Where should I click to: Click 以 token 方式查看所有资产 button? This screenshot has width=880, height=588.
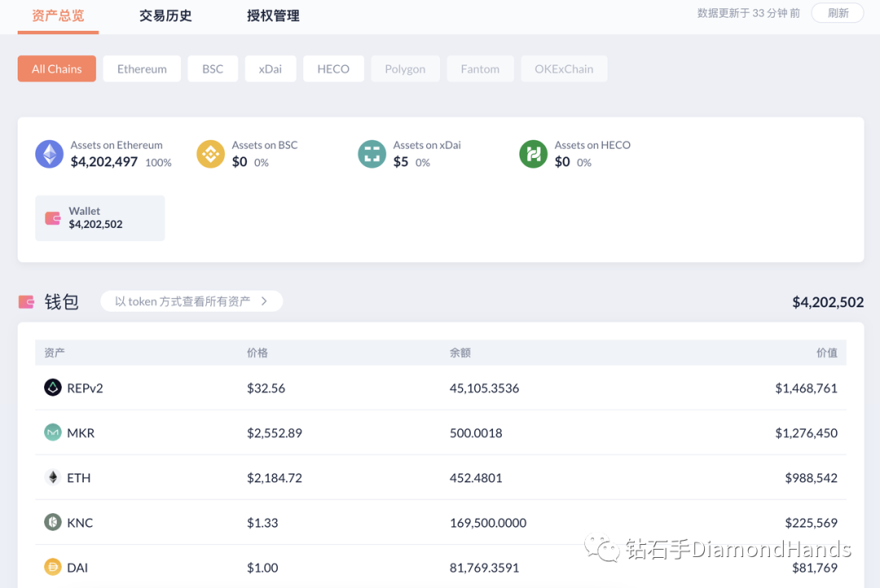click(191, 301)
